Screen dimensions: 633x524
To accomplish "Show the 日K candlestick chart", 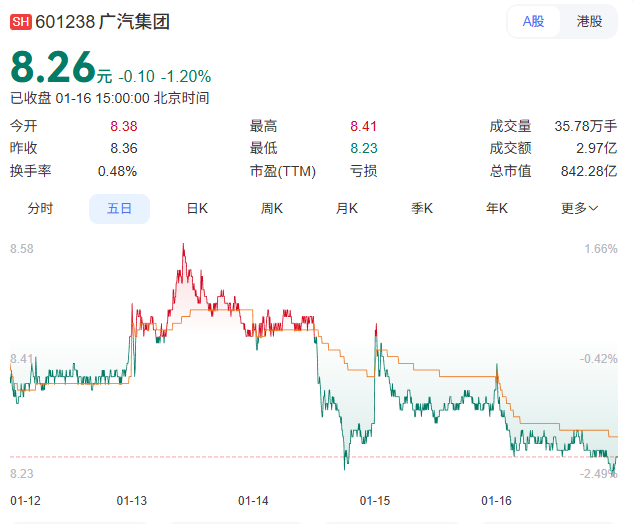I will click(x=197, y=208).
